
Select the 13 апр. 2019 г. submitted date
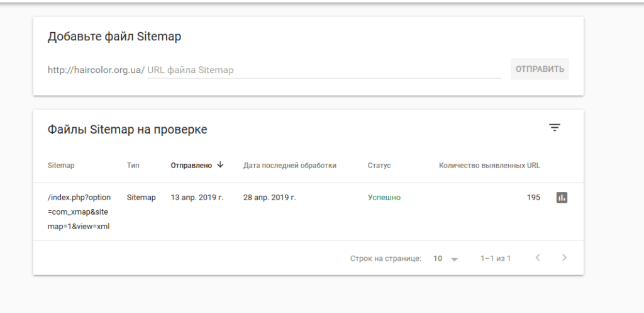click(x=197, y=197)
